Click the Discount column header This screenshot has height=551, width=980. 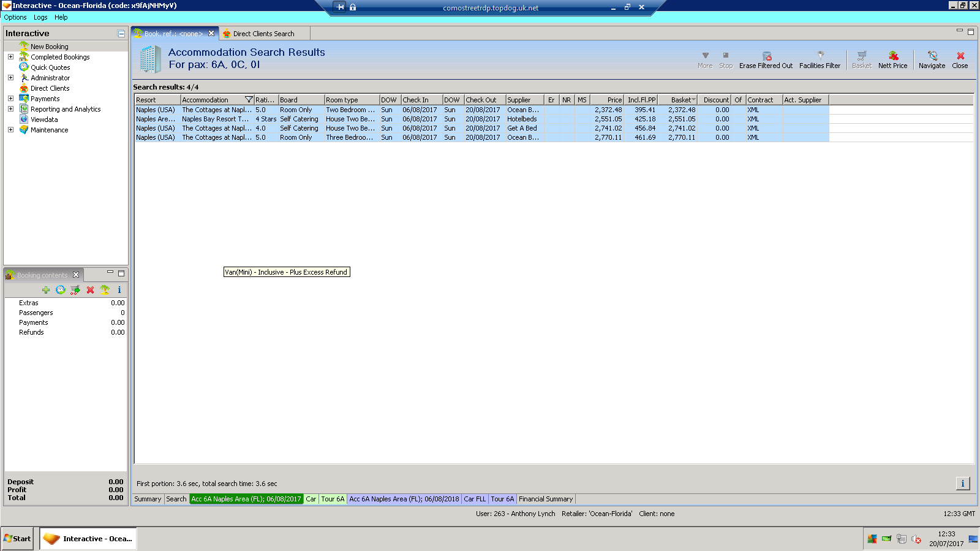[715, 100]
